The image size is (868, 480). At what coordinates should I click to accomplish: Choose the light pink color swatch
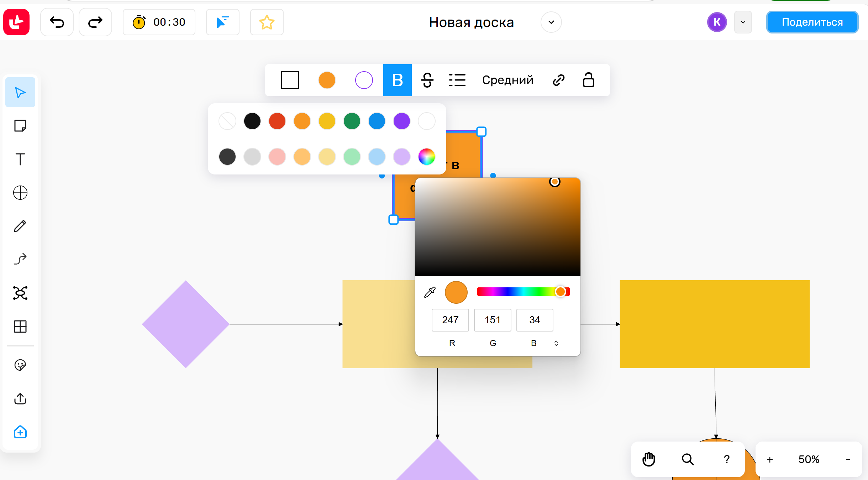pos(277,157)
